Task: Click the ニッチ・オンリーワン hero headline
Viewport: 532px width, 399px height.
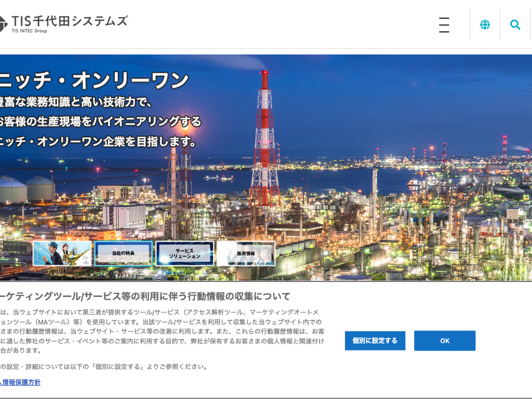Action: (x=94, y=81)
